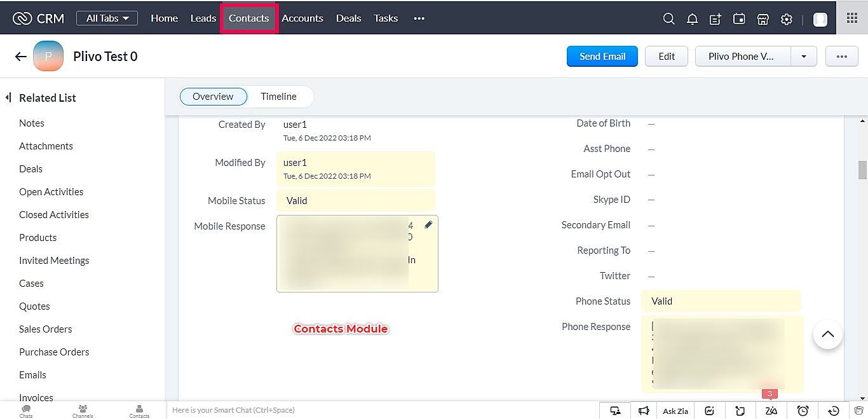Jump to Products related list
This screenshot has height=419, width=868.
pos(37,238)
